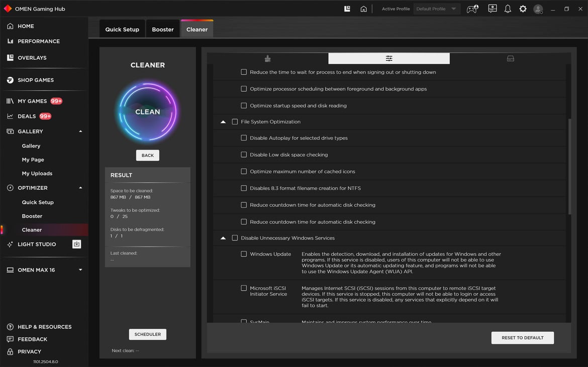Select Cleaner under OPTIMIZER in sidebar
Image resolution: width=588 pixels, height=367 pixels.
point(32,230)
